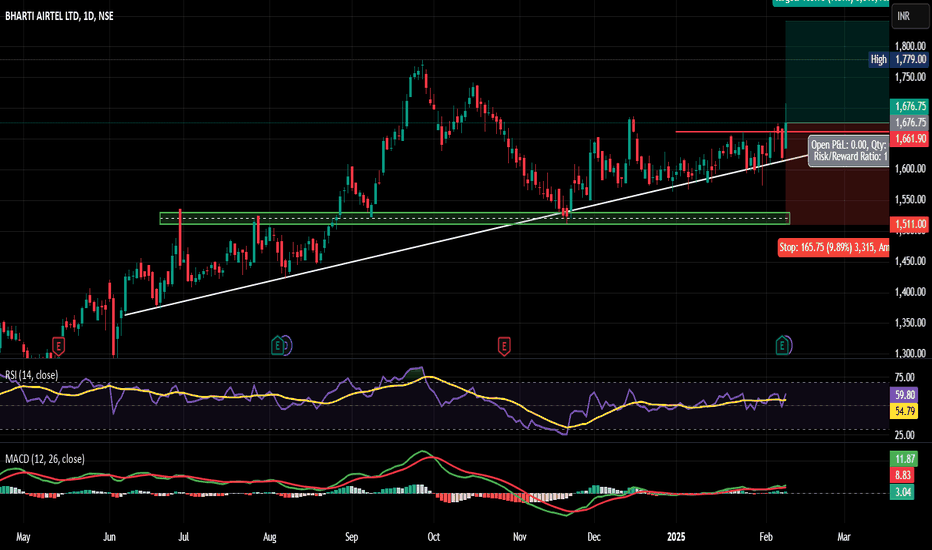
Task: Click the green 1,676.75 price label
Action: pyautogui.click(x=909, y=106)
